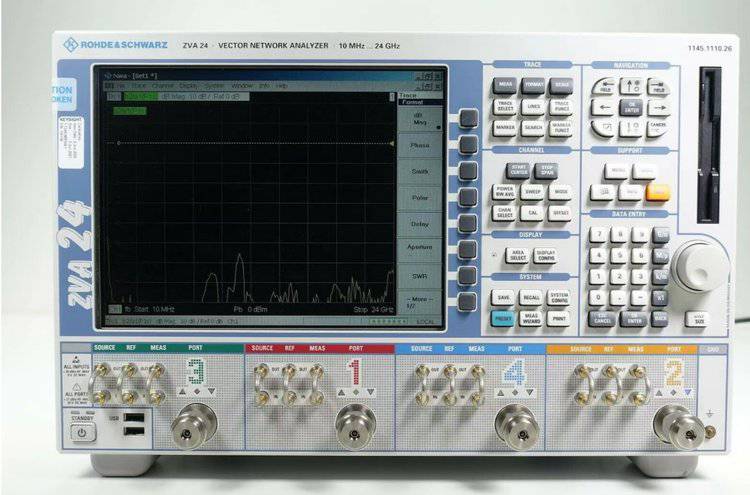Push the STOP SPAN channel key
This screenshot has height=495, width=750.
[x=547, y=171]
